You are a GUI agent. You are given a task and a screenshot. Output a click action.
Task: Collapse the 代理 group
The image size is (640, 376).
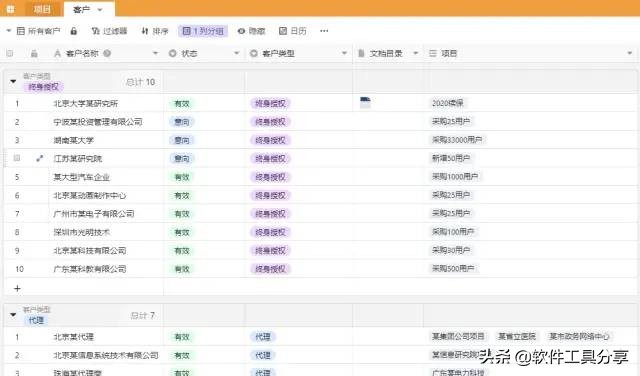(13, 315)
